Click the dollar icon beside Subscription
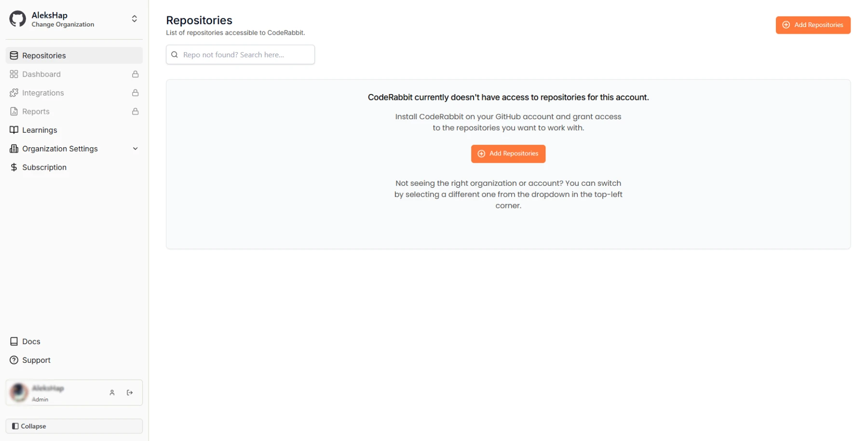Image resolution: width=868 pixels, height=441 pixels. point(13,167)
